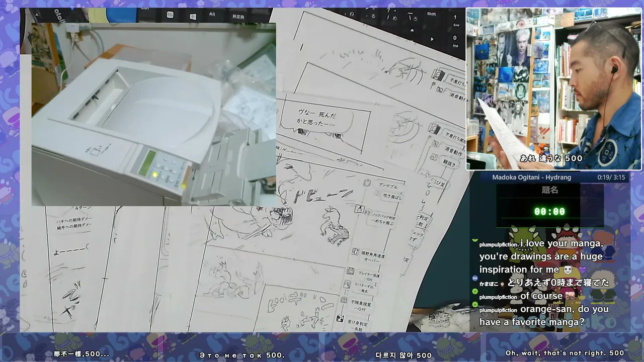
Task: Click the Alt key on the keyboard
Action: pos(212,15)
